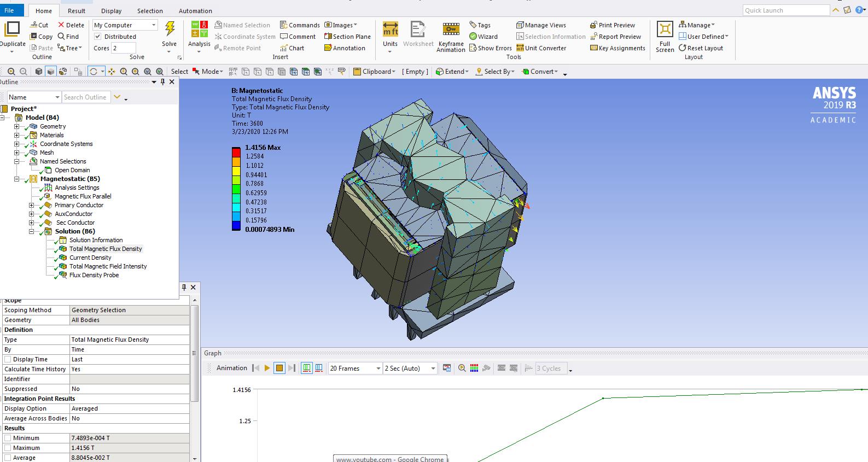Switch to the Selection ribbon tab

(150, 11)
